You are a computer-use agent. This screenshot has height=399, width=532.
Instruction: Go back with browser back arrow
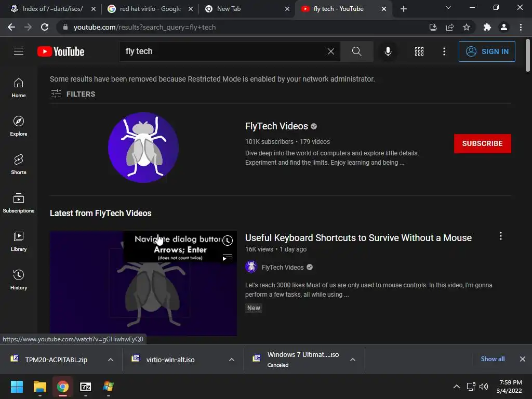point(11,27)
